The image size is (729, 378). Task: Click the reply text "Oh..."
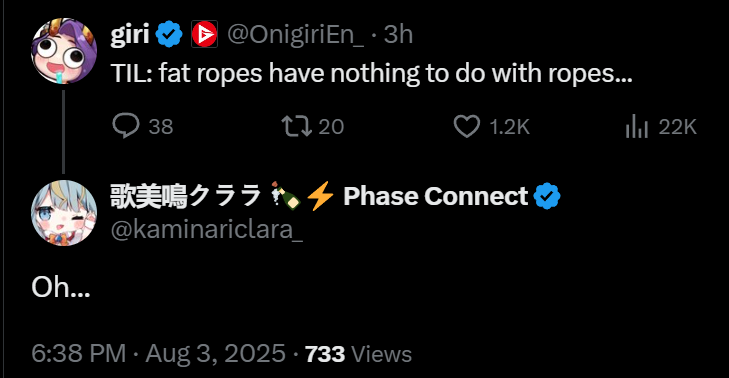61,287
